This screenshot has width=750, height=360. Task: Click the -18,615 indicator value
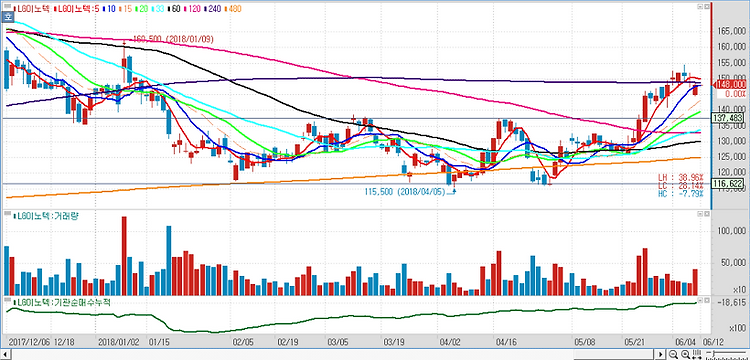pyautogui.click(x=731, y=303)
